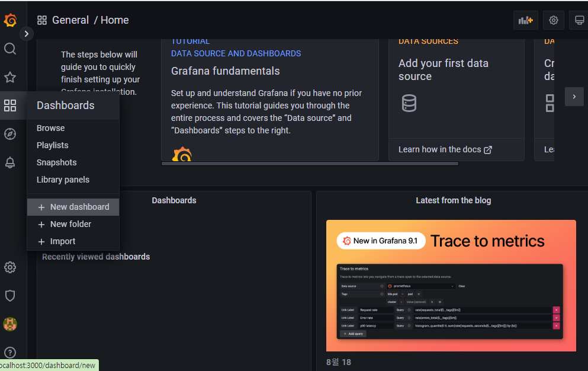Click the database icon in data source card

[409, 103]
